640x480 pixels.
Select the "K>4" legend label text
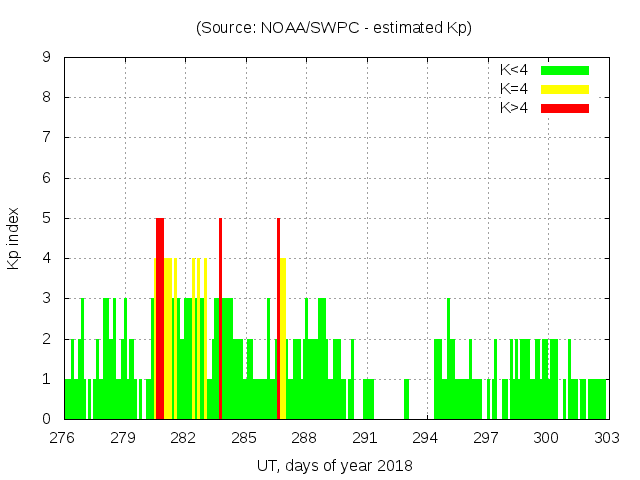[514, 108]
